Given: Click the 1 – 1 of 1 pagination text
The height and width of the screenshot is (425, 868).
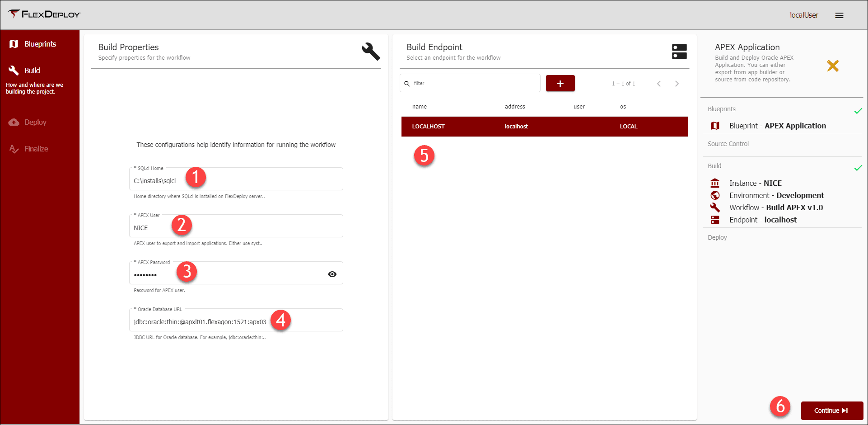Looking at the screenshot, I should (623, 84).
